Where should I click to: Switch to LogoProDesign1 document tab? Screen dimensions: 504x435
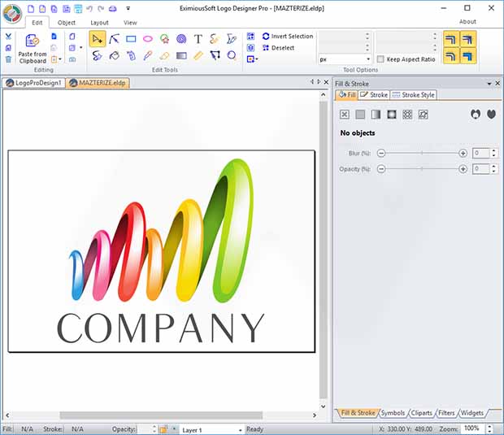(x=34, y=83)
